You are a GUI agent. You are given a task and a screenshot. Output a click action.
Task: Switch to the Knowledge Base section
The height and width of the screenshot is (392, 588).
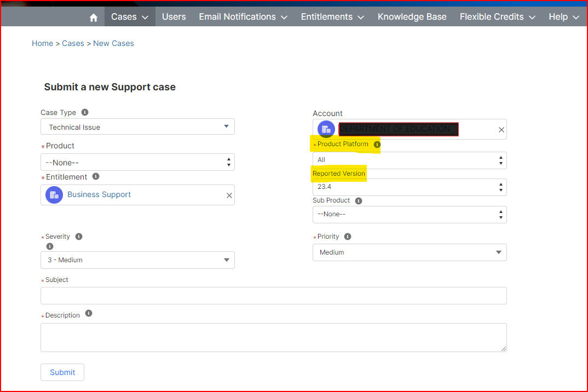coord(412,16)
